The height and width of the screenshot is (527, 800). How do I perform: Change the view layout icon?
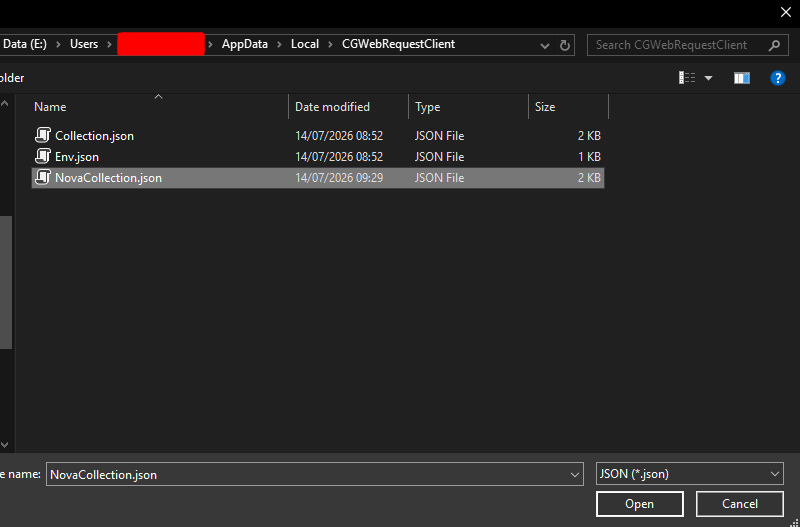(687, 78)
